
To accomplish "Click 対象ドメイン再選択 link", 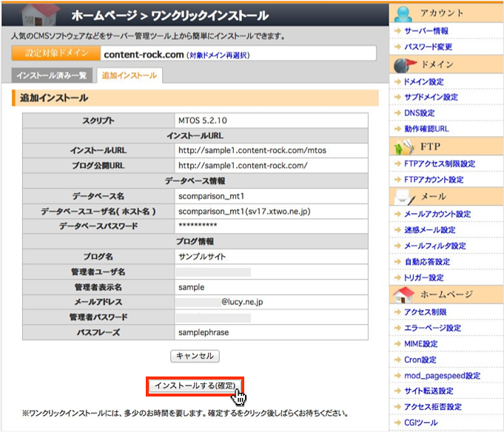I will pyautogui.click(x=218, y=55).
